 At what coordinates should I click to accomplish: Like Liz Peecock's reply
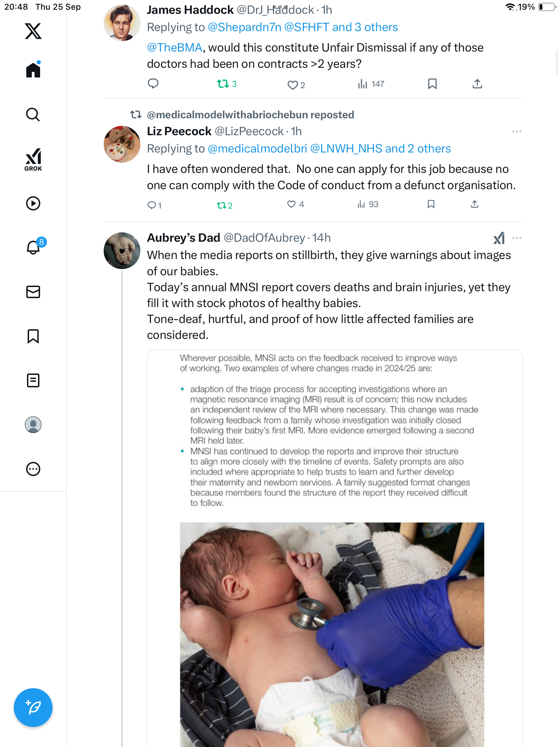click(x=291, y=204)
